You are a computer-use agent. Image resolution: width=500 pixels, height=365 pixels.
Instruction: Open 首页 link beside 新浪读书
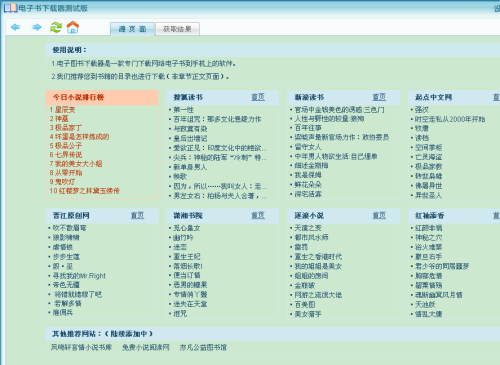pyautogui.click(x=379, y=97)
